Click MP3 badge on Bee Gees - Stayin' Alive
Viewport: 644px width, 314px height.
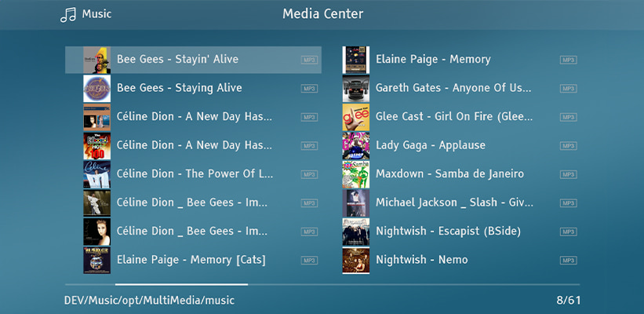pyautogui.click(x=309, y=60)
